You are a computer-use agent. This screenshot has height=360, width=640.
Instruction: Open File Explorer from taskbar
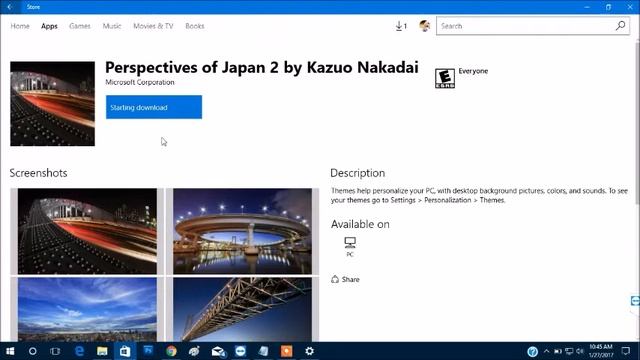coord(102,351)
